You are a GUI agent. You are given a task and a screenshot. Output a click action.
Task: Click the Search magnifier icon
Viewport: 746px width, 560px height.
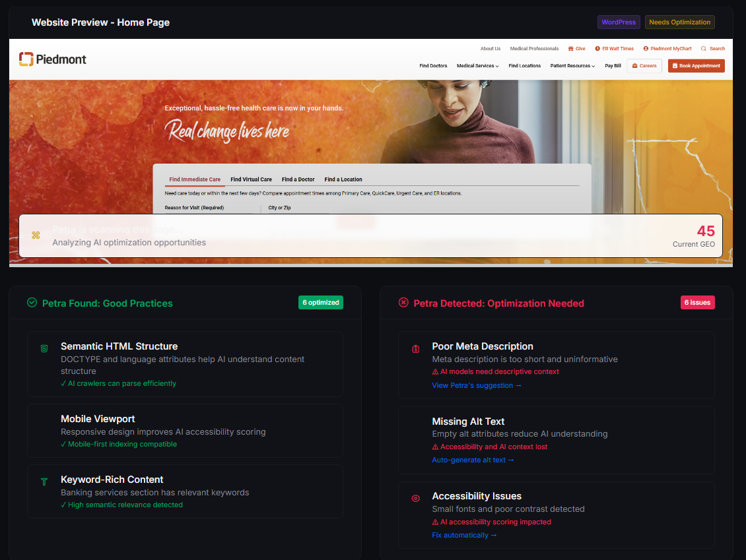(x=703, y=49)
